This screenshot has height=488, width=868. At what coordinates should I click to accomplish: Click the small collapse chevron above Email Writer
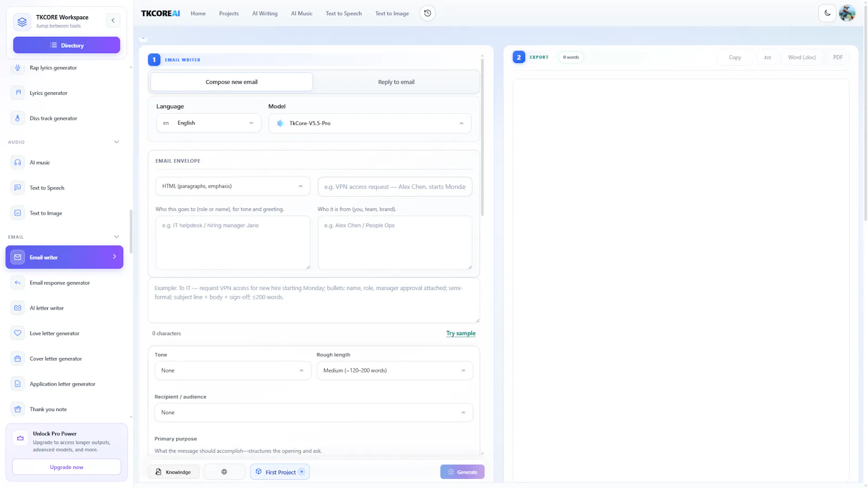pos(143,39)
